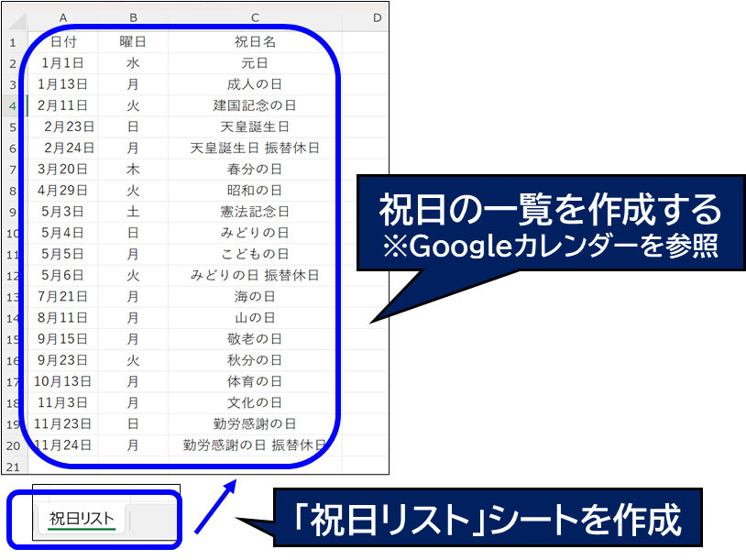Select the 憲法記念日 cell
The height and width of the screenshot is (560, 746).
[255, 212]
